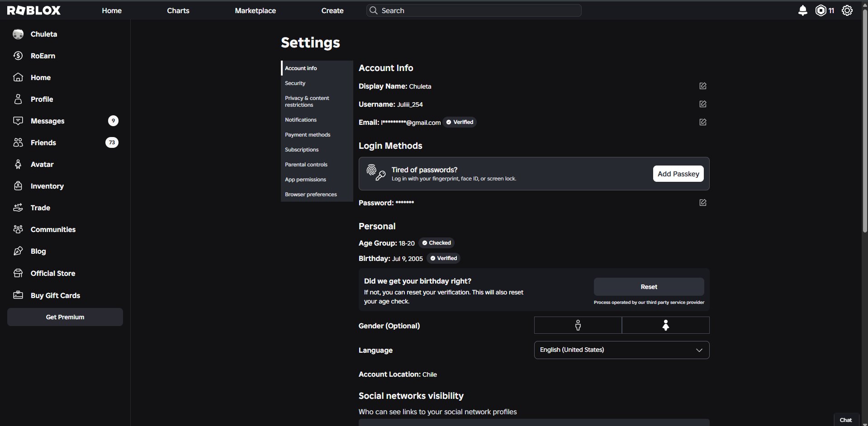This screenshot has width=868, height=426.
Task: Click the Communities group icon
Action: (18, 230)
